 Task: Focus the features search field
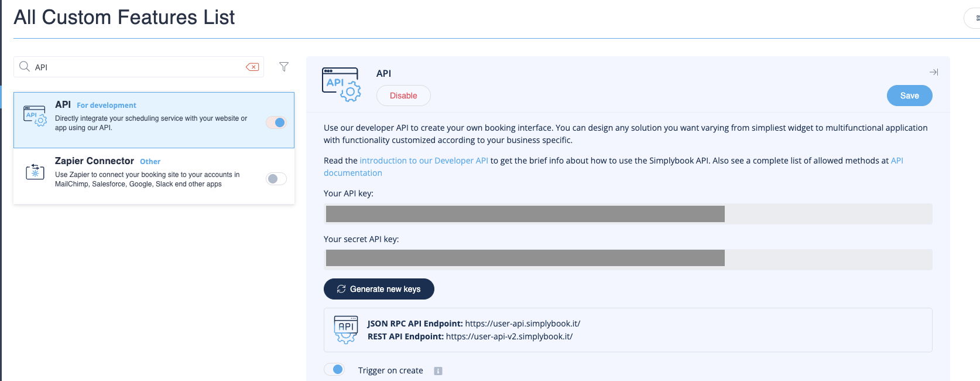pos(139,67)
